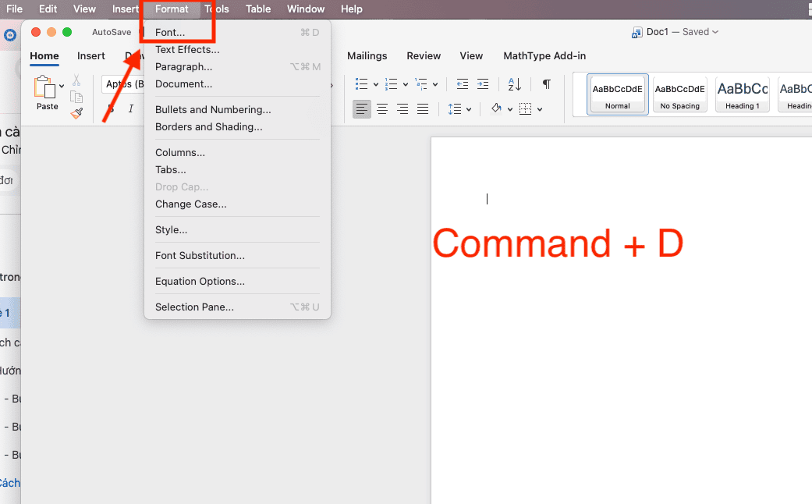The image size is (812, 504).
Task: Click the AutoSave label in title bar
Action: [112, 32]
